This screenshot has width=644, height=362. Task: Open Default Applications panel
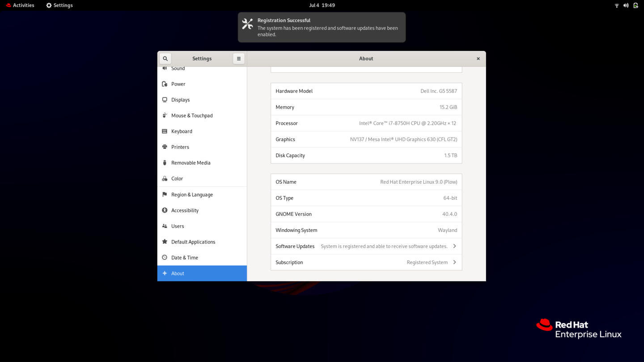click(202, 242)
